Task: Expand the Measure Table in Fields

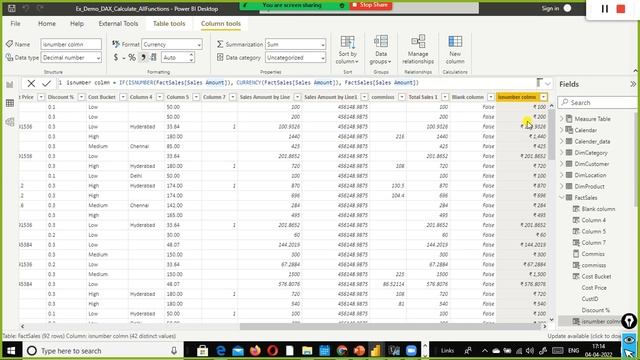Action: [562, 119]
